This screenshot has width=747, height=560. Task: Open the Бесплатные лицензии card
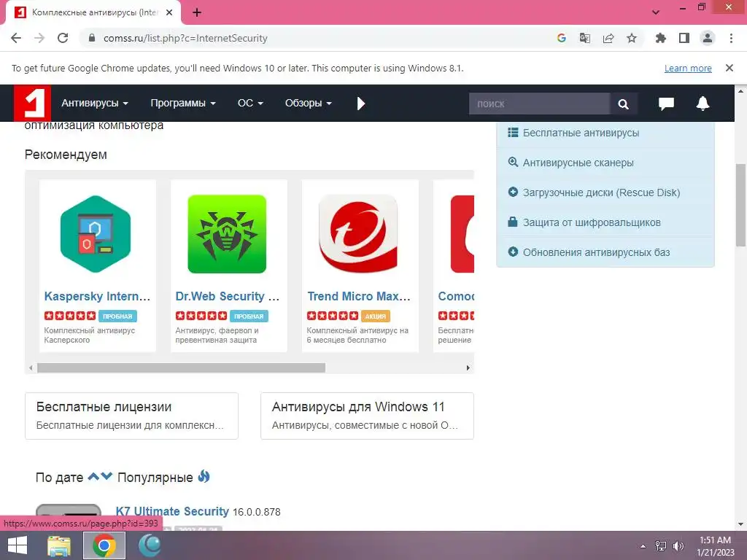click(x=131, y=416)
